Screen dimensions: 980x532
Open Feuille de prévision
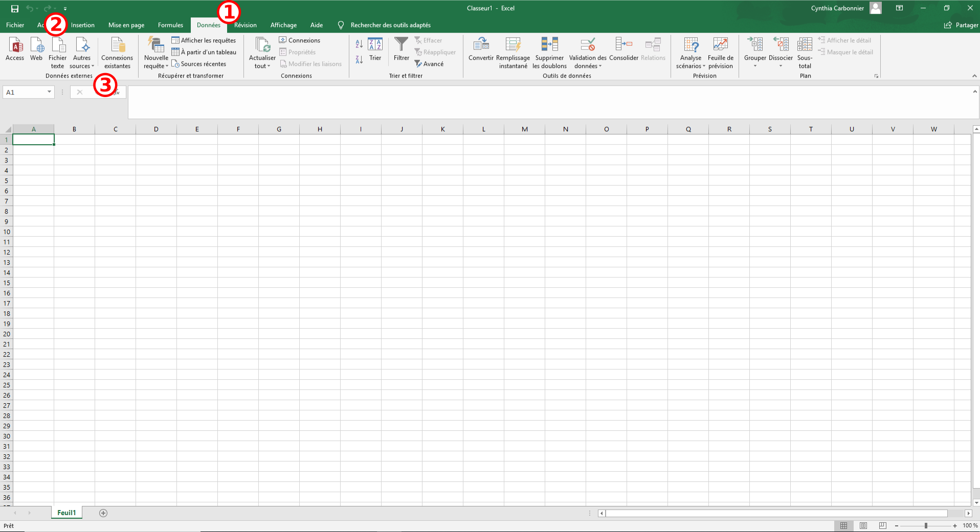click(721, 52)
